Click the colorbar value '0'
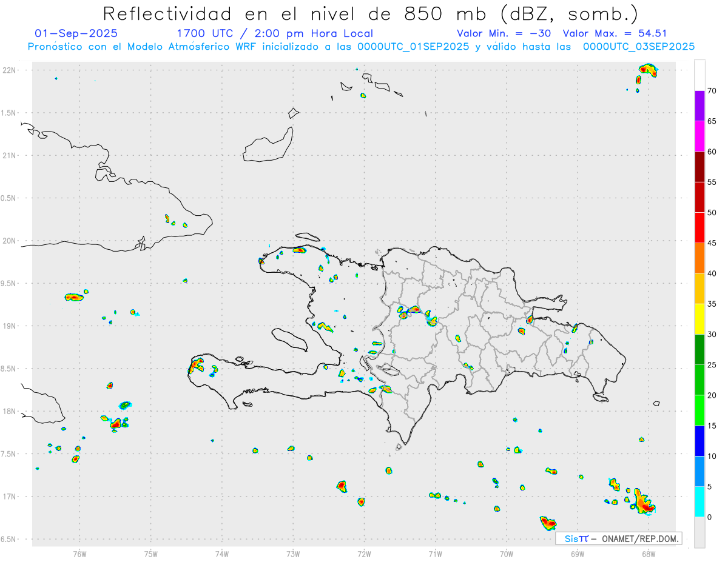Viewport: 728px width, 562px height. point(709,517)
